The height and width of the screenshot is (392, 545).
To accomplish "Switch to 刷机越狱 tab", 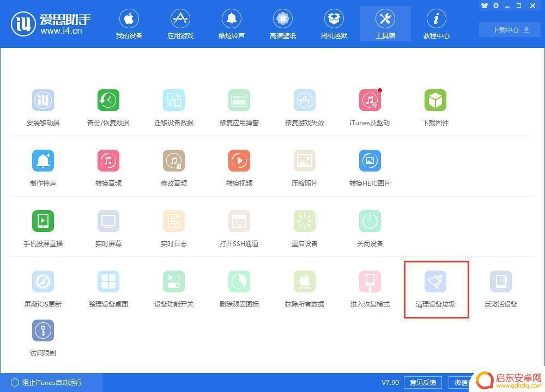I will pyautogui.click(x=334, y=24).
